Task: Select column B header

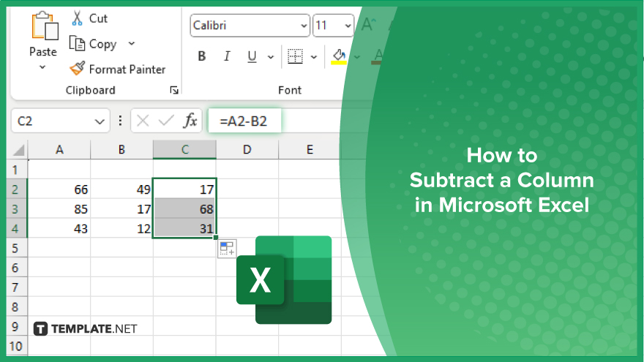Action: pyautogui.click(x=121, y=149)
